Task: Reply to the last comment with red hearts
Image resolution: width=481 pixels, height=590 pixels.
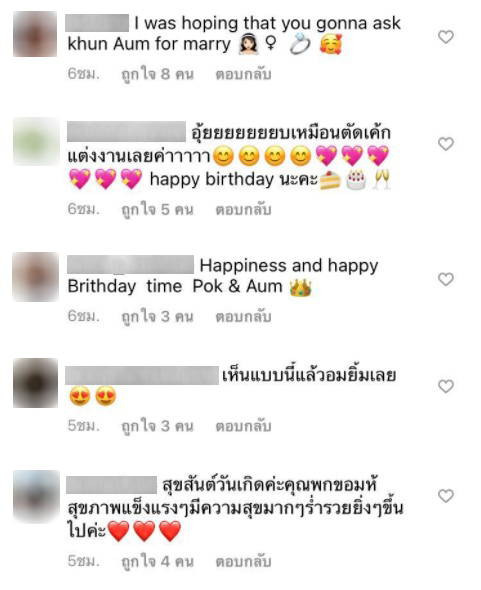Action: tap(243, 561)
